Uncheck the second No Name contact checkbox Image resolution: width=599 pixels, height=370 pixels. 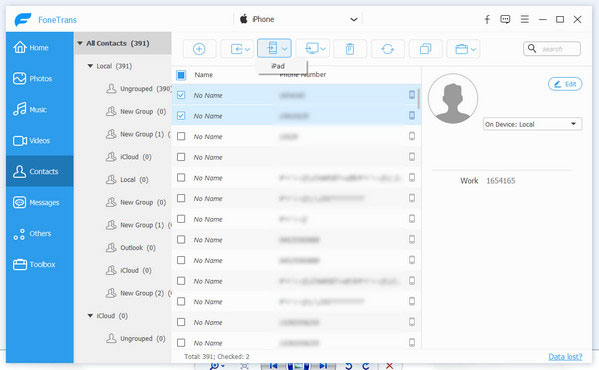pos(181,116)
